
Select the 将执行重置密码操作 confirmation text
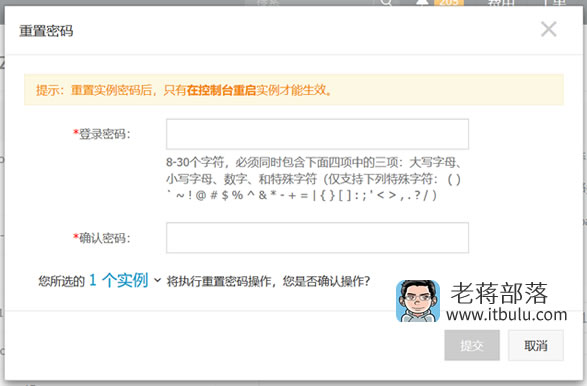pos(268,281)
